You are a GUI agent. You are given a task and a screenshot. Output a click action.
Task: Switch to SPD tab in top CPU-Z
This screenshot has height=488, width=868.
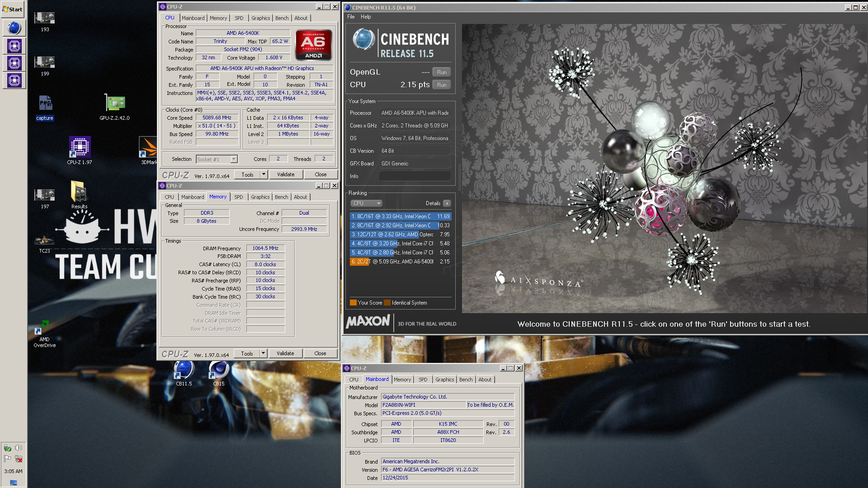coord(239,18)
